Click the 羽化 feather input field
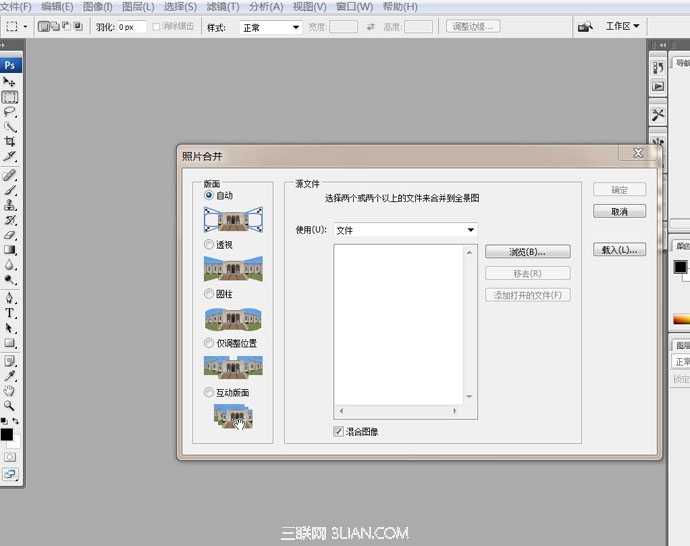Image resolution: width=690 pixels, height=546 pixels. [x=131, y=27]
